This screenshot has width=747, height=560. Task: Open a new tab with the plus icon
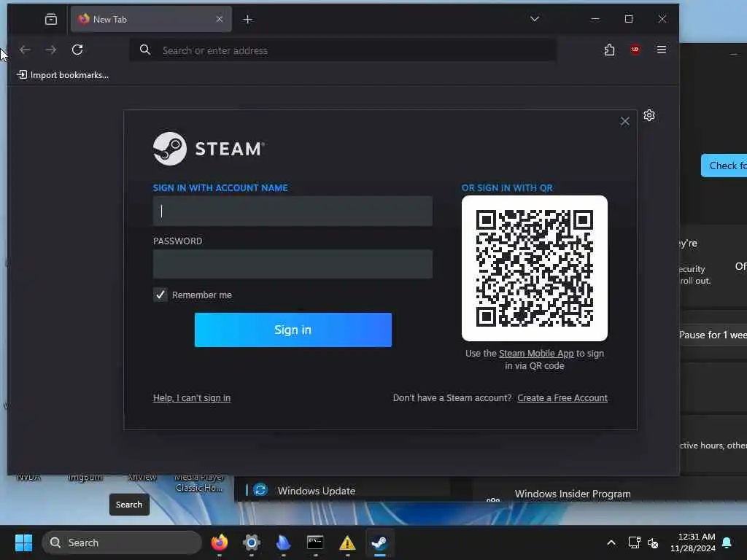(x=248, y=20)
